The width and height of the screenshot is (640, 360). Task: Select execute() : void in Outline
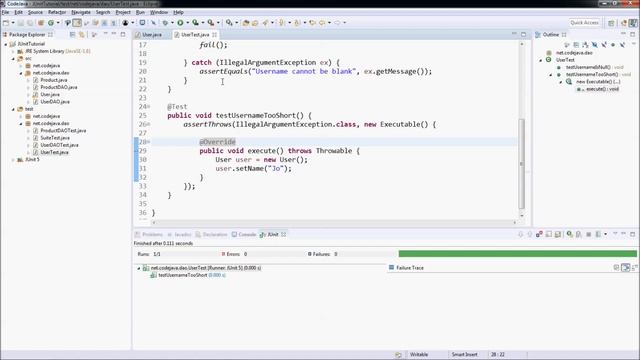click(602, 89)
